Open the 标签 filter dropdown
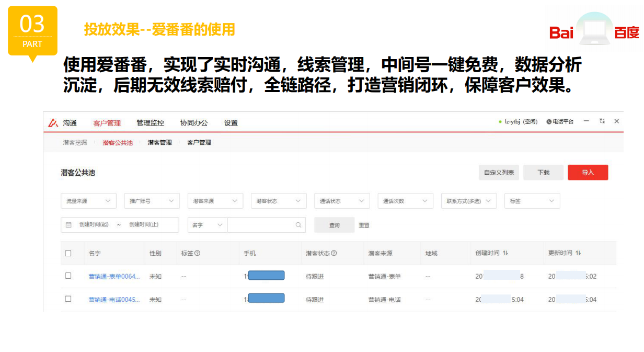This screenshot has width=644, height=352. pyautogui.click(x=532, y=201)
